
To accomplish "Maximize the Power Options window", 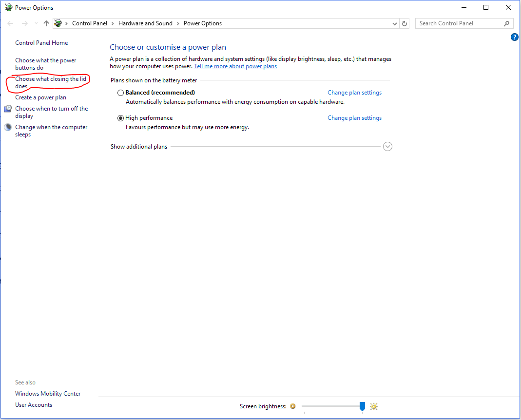I will pyautogui.click(x=486, y=7).
